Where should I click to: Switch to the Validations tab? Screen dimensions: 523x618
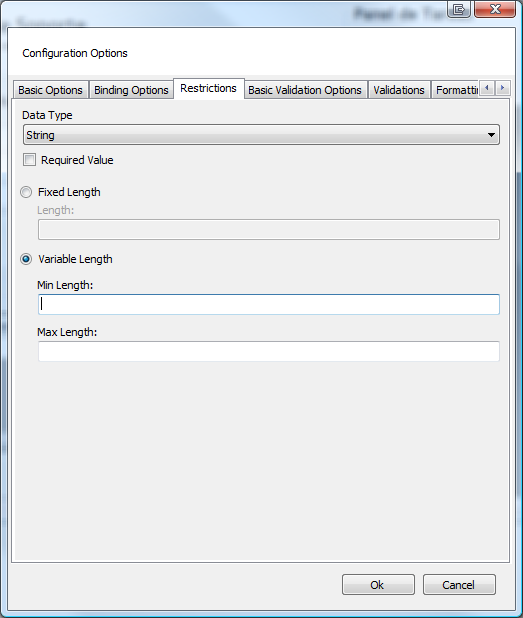point(399,90)
